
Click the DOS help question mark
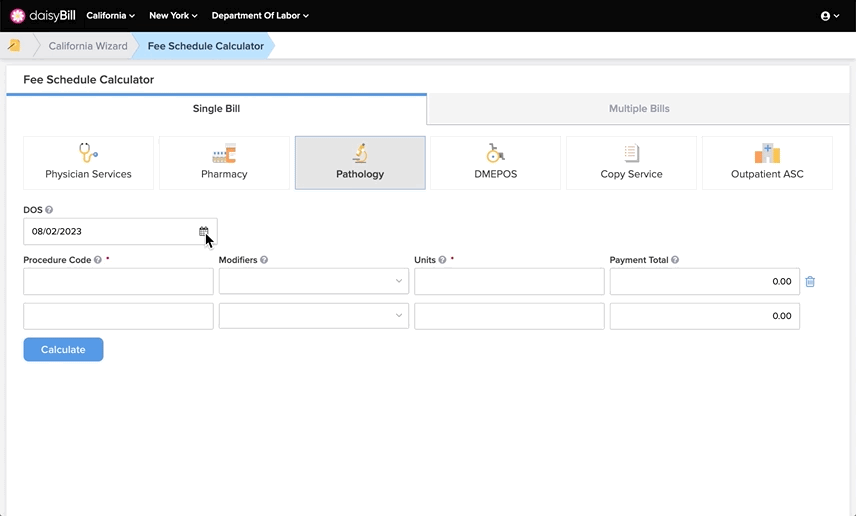[x=49, y=210]
